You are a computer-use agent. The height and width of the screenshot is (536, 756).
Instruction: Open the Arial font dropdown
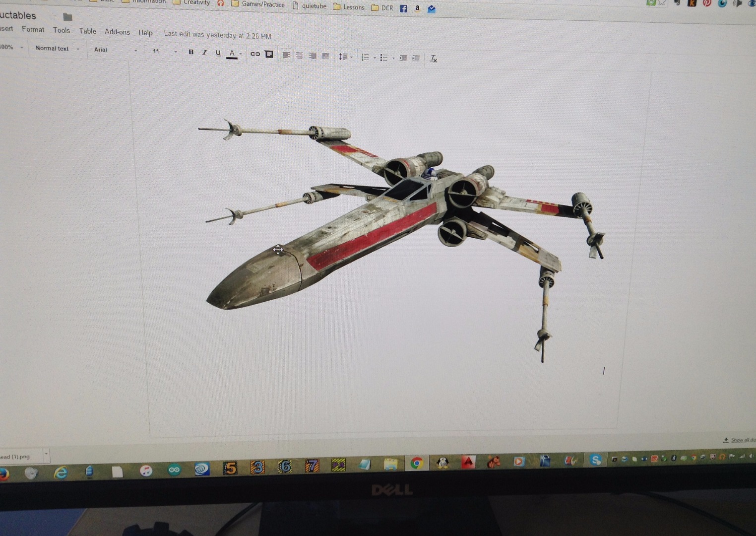[115, 50]
